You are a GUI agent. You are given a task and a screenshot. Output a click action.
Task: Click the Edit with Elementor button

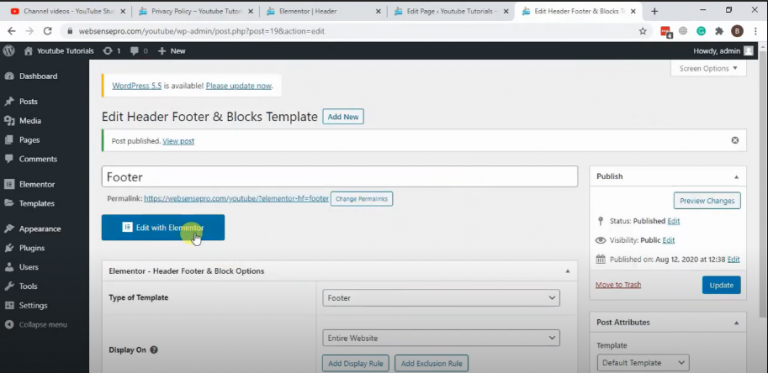pos(163,227)
